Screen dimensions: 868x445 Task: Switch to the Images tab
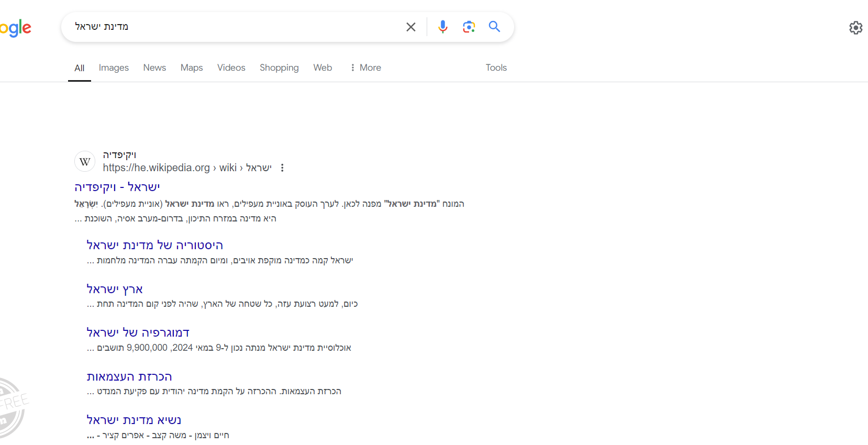coord(114,68)
